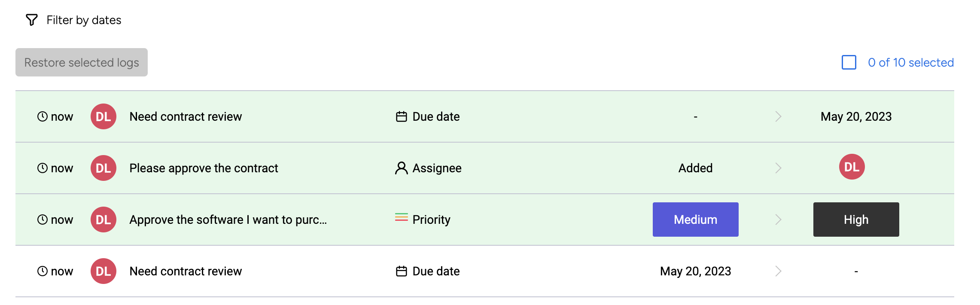Click the Restore selected logs button

(82, 62)
